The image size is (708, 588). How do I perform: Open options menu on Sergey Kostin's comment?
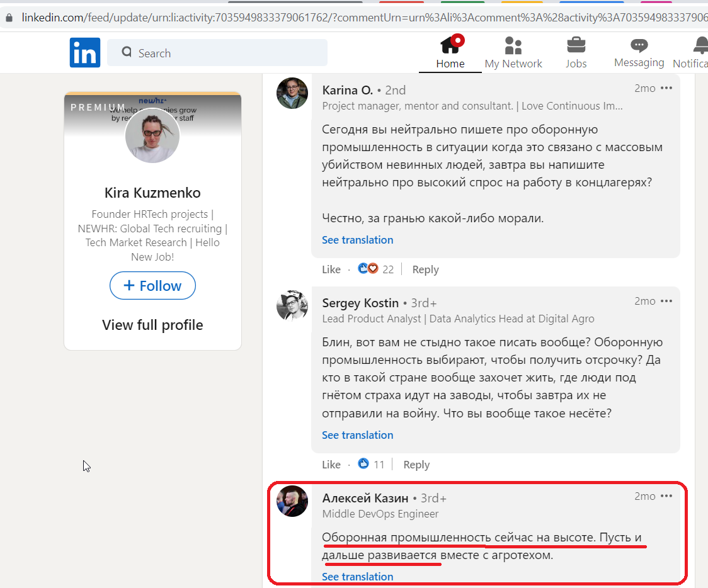(x=666, y=301)
